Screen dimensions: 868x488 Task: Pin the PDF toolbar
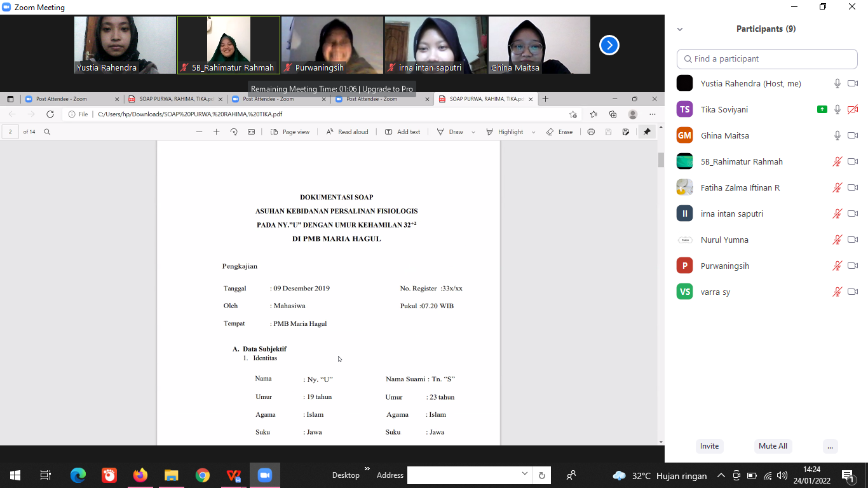(647, 132)
